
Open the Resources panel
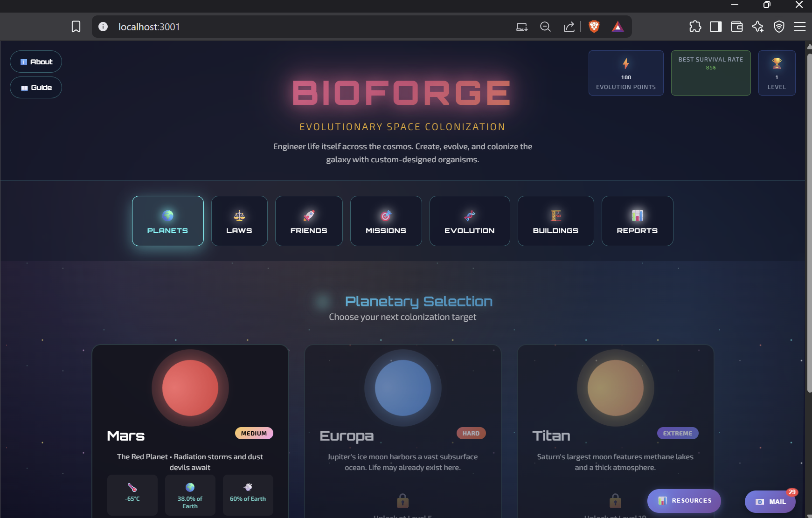[x=683, y=501]
